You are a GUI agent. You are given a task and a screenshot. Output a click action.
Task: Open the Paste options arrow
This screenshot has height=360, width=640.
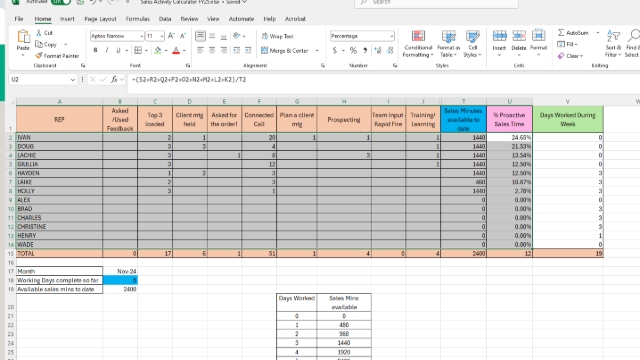[x=23, y=56]
